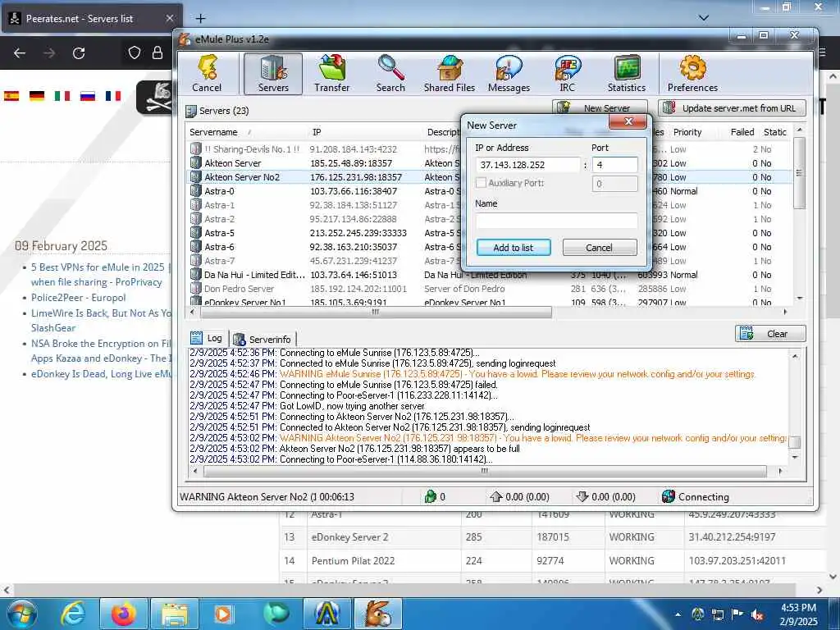Select the Spanish flag language icon
The image size is (840, 630).
click(11, 96)
